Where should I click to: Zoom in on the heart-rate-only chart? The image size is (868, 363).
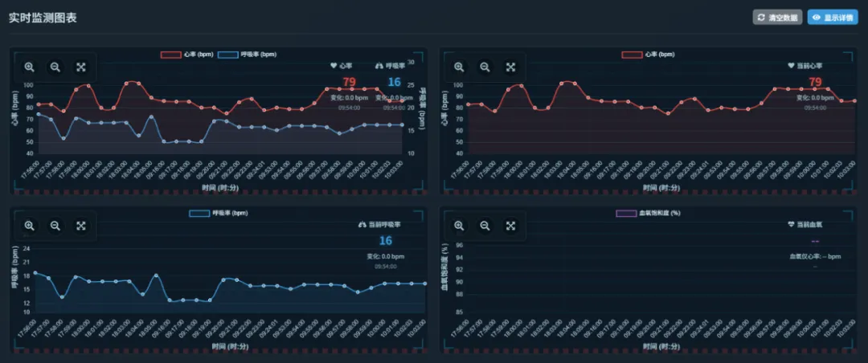click(459, 67)
